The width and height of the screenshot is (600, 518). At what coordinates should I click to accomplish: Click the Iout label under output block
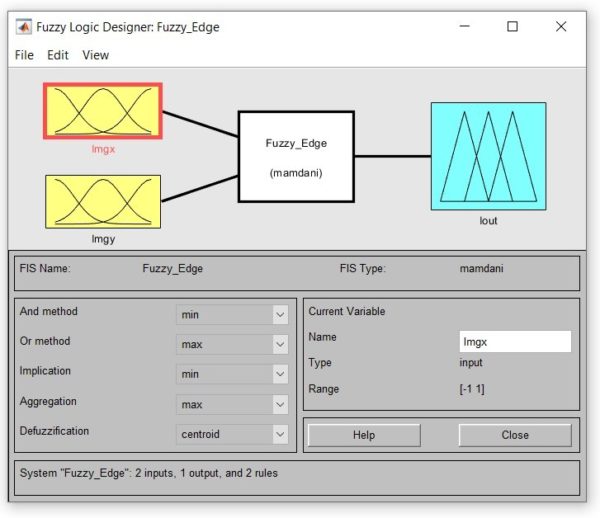[x=487, y=220]
